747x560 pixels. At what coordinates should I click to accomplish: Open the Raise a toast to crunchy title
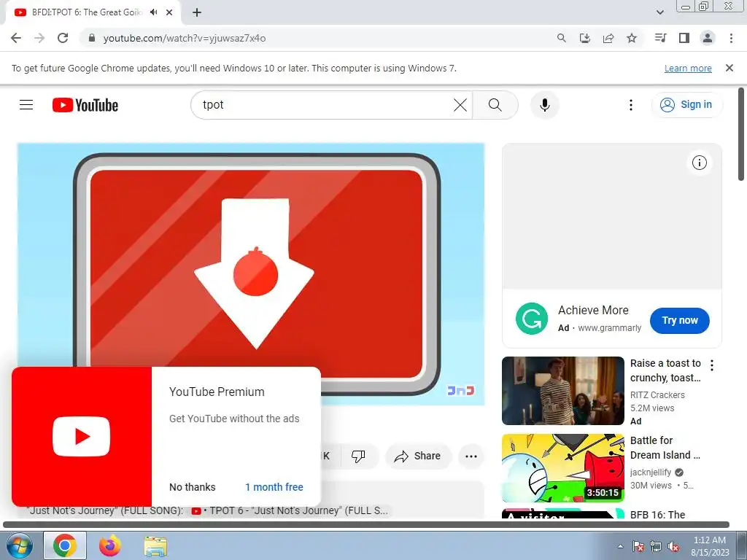point(665,370)
